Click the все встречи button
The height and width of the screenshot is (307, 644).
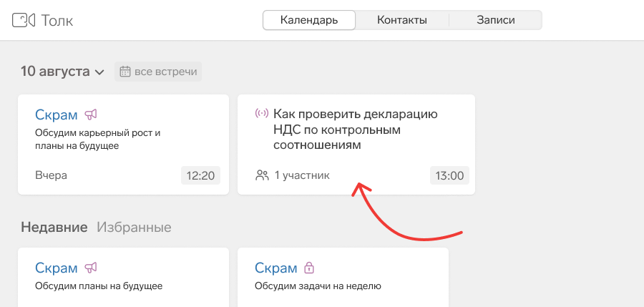point(158,72)
